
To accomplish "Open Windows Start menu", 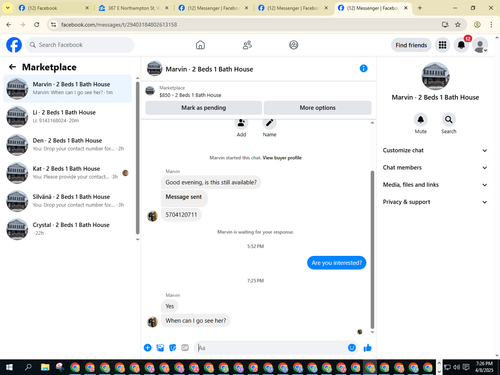I will click(9, 367).
